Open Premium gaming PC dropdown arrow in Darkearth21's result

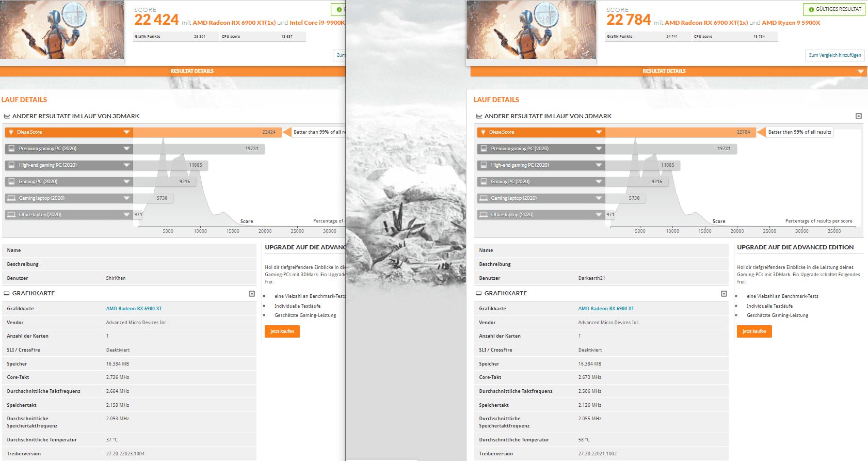click(x=599, y=149)
